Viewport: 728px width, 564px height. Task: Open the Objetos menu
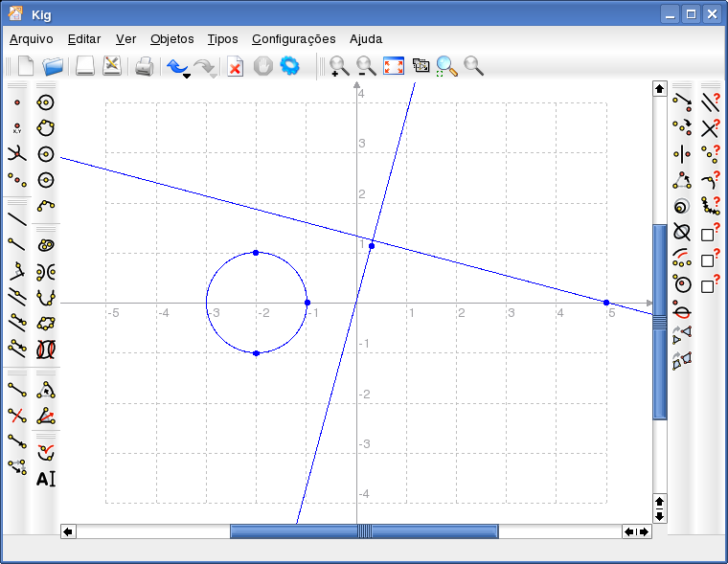point(172,39)
